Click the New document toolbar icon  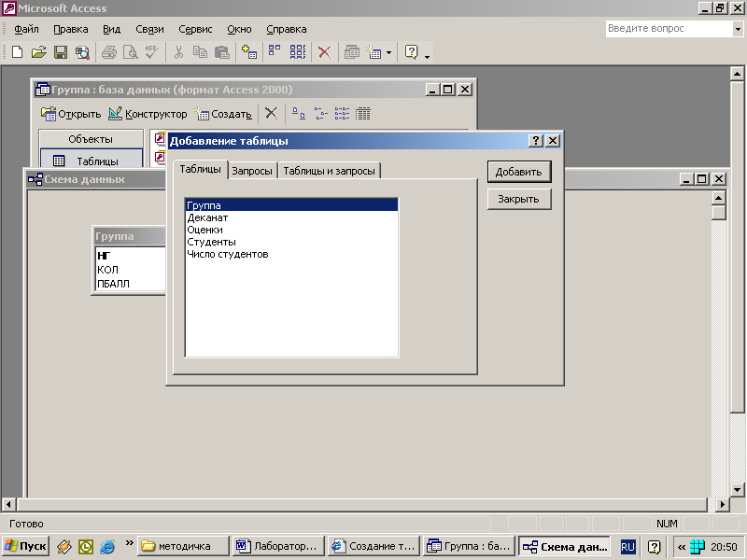coord(17,52)
